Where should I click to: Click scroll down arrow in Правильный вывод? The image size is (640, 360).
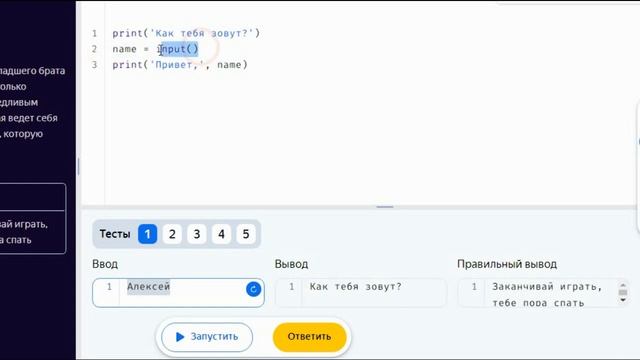(623, 300)
